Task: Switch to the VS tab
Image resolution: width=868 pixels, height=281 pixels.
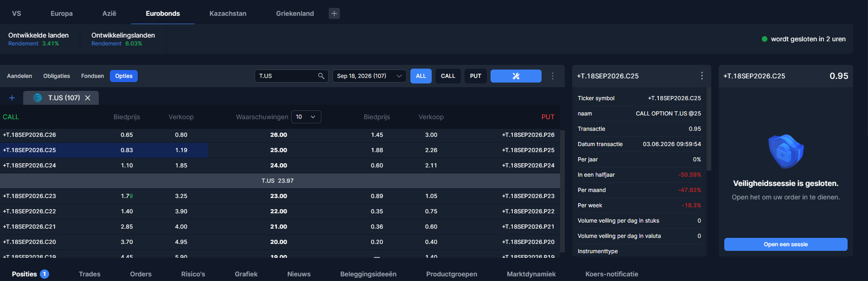Action: tap(17, 13)
